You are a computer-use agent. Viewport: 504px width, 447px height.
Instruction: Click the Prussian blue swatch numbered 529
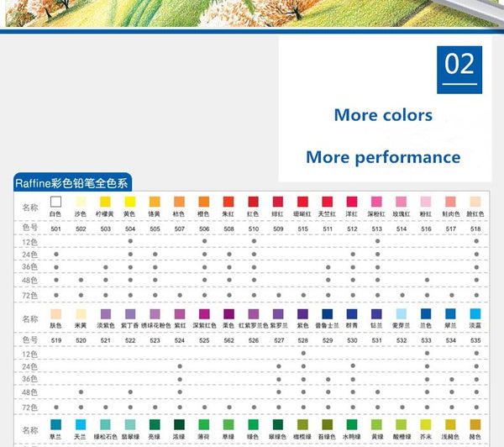coord(328,313)
